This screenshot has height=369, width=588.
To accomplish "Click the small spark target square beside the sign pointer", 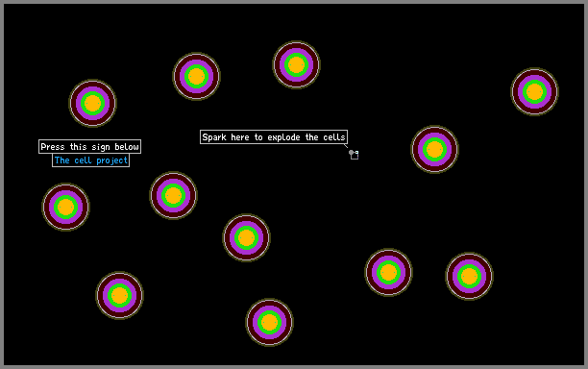I will tap(355, 155).
